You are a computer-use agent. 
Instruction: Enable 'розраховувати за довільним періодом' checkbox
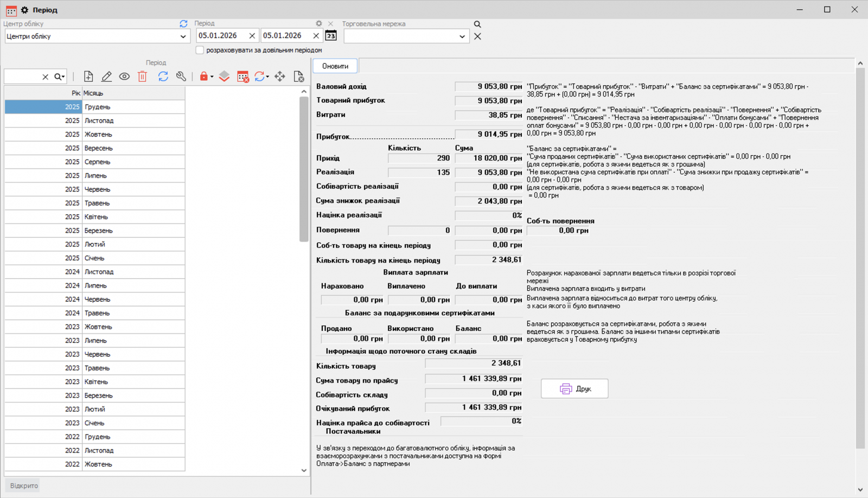[x=200, y=50]
